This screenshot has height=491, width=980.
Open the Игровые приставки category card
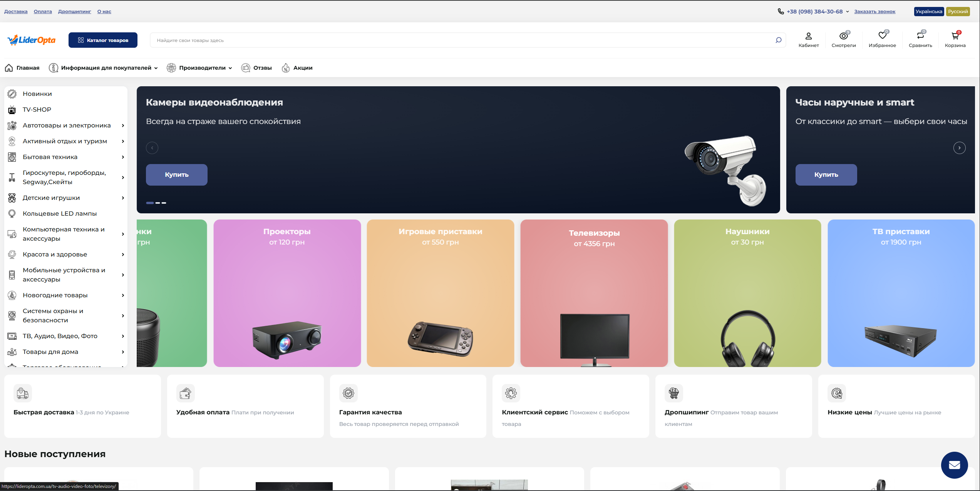[441, 293]
